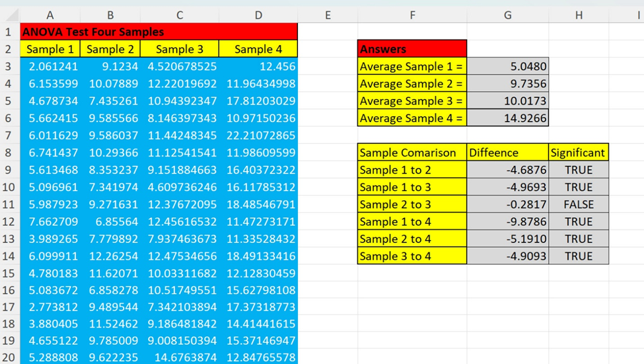Select row 8 header

[9, 153]
